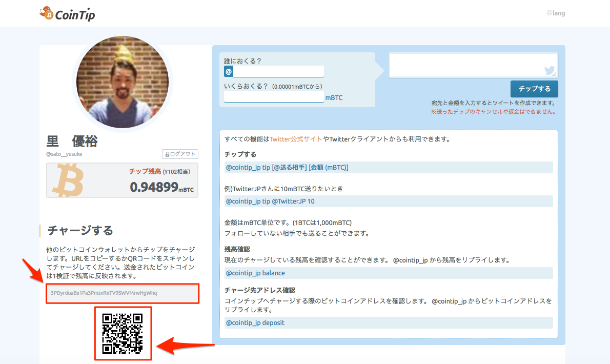Click the 残高確認 section heading
The height and width of the screenshot is (364, 610).
pyautogui.click(x=237, y=249)
